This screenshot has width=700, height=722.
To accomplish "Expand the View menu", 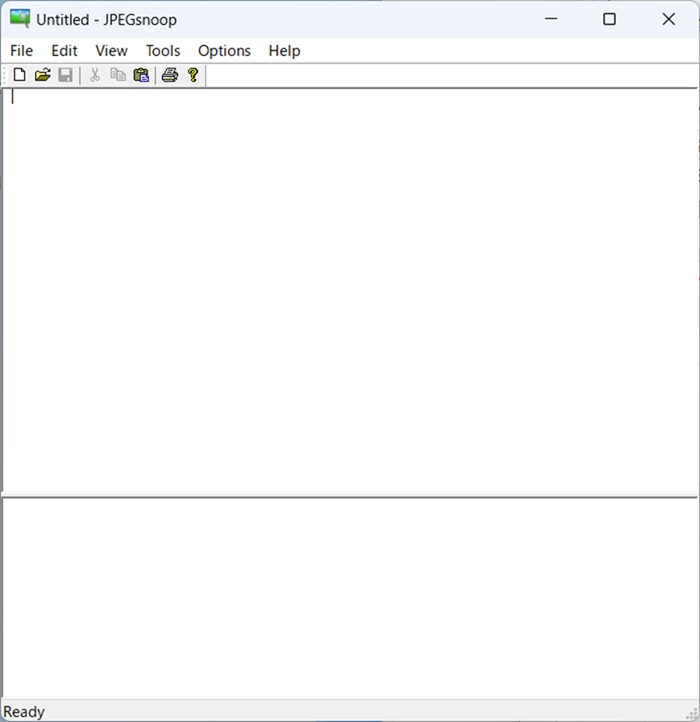I will click(x=111, y=50).
